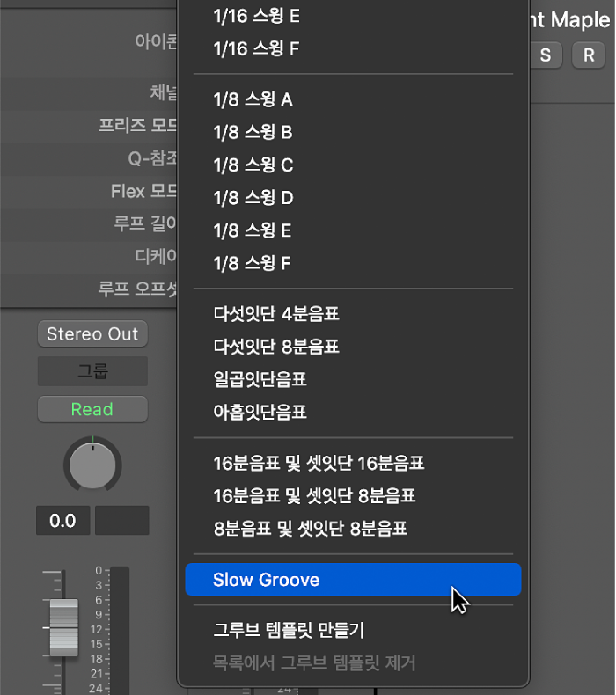Screen dimensions: 616x695
Task: Click the 루프 오프셋 inspector row
Action: (89, 289)
